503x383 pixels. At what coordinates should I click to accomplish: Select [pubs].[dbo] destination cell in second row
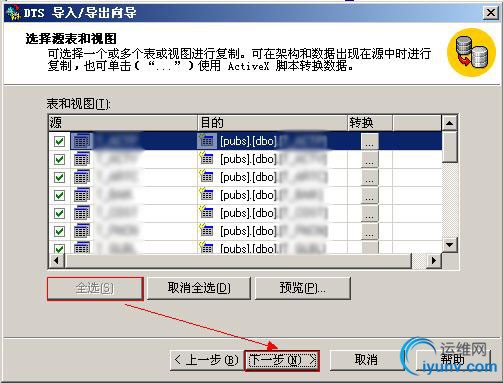click(272, 159)
